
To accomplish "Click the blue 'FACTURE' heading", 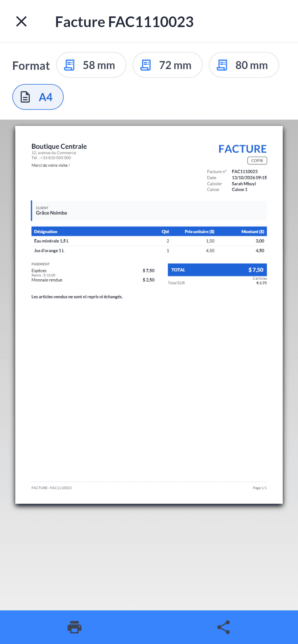I will [x=243, y=149].
